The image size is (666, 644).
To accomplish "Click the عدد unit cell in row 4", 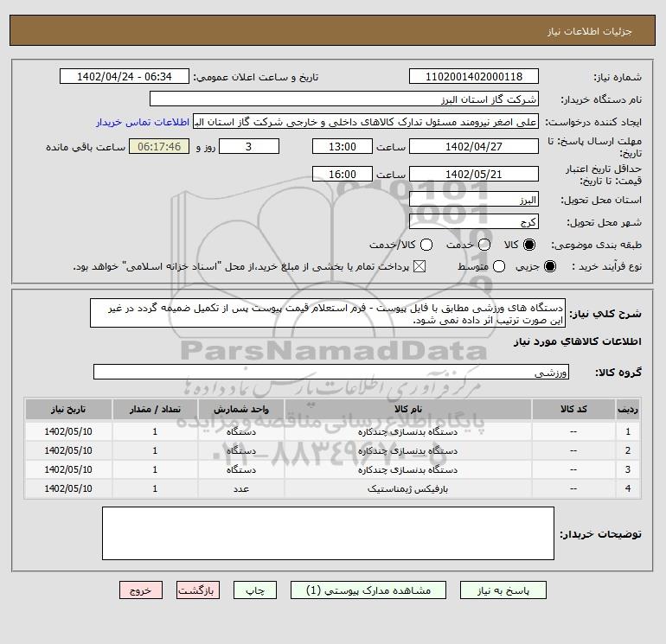I will [x=240, y=489].
